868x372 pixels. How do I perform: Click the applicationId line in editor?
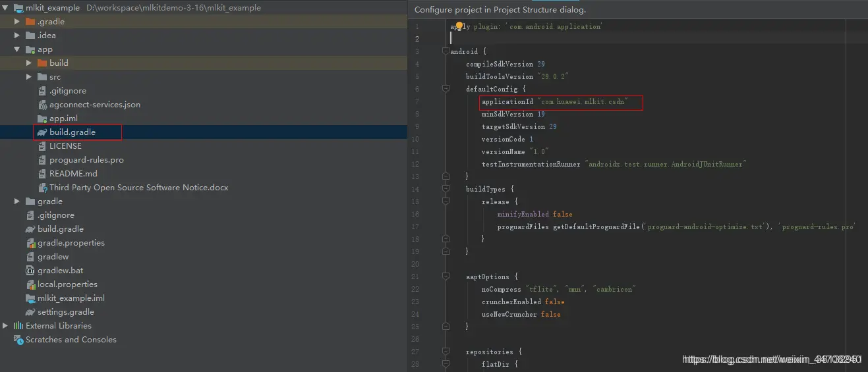554,102
